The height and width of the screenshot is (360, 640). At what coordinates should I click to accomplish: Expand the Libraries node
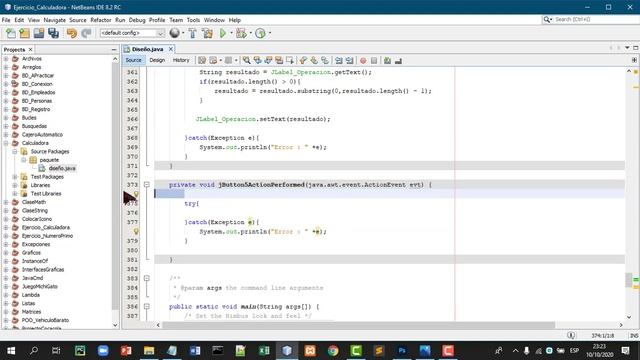tap(15, 185)
